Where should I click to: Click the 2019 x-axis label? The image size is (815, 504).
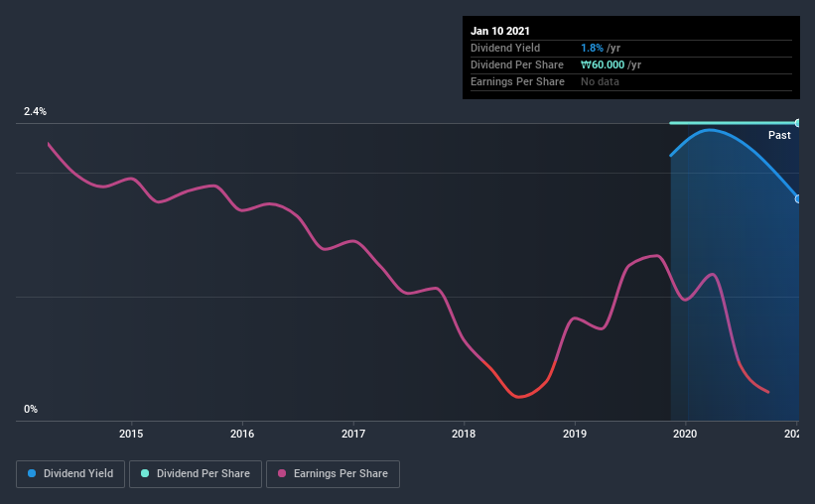point(575,434)
